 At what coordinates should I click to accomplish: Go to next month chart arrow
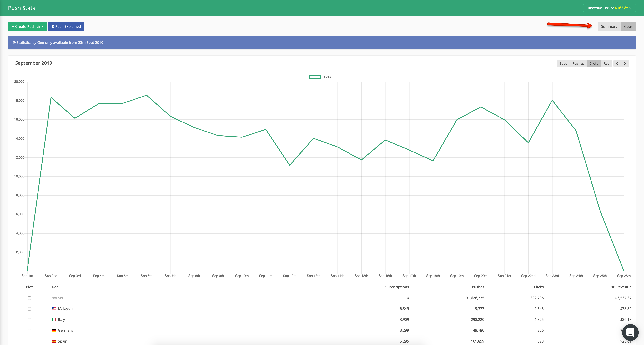[x=625, y=63]
